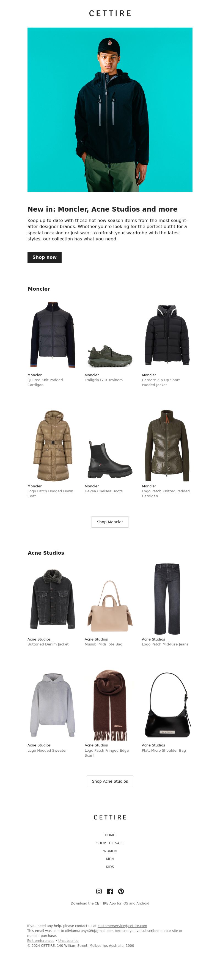
Task: Go to the WOMEN section link
Action: point(110,851)
